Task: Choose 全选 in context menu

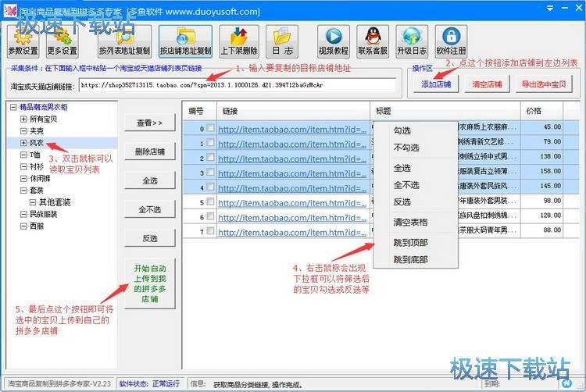Action: click(416, 168)
